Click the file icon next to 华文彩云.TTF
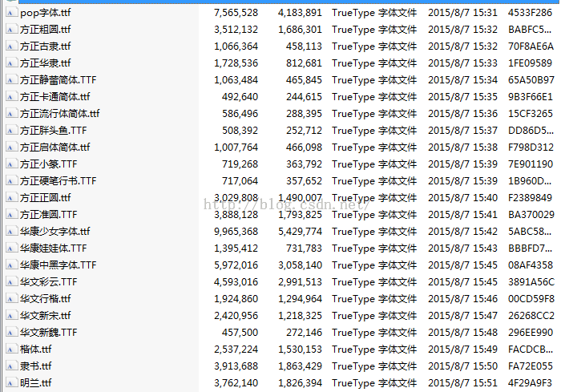 pyautogui.click(x=11, y=282)
